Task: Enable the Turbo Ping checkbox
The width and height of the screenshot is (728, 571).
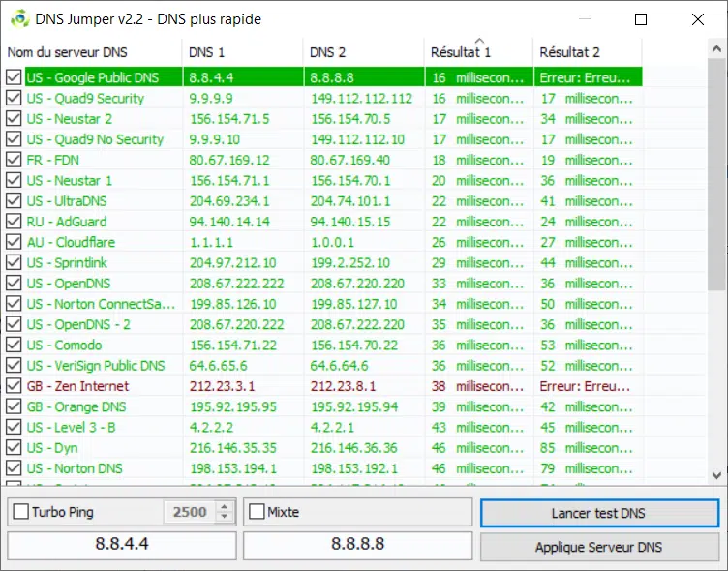Action: (x=21, y=512)
